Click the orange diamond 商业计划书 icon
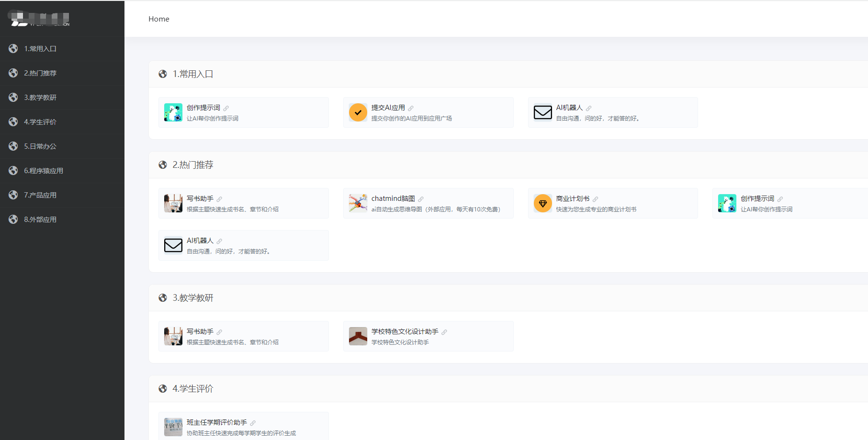868x440 pixels. [542, 203]
